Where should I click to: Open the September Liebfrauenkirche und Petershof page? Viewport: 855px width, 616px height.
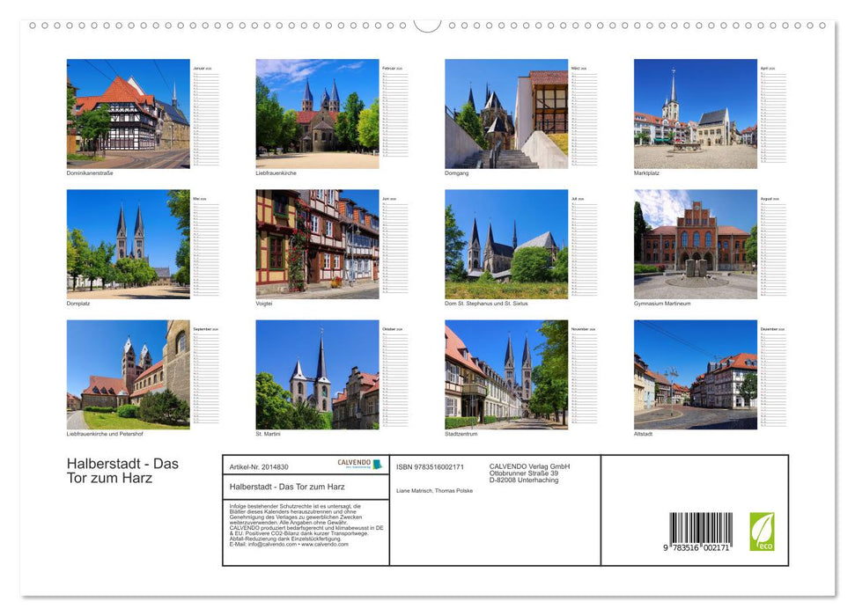pyautogui.click(x=128, y=374)
